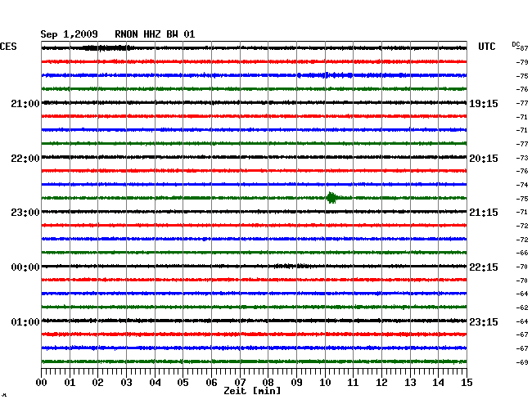
Task: Click the DC offset value -62
Action: 522,307
